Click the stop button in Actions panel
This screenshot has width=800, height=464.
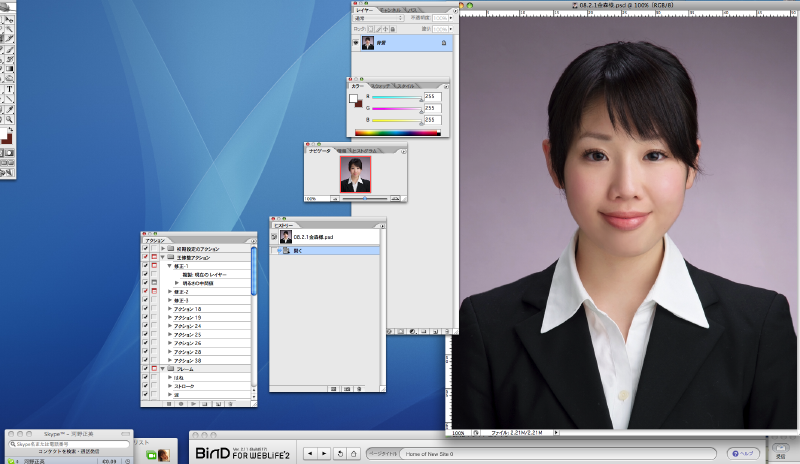169,403
